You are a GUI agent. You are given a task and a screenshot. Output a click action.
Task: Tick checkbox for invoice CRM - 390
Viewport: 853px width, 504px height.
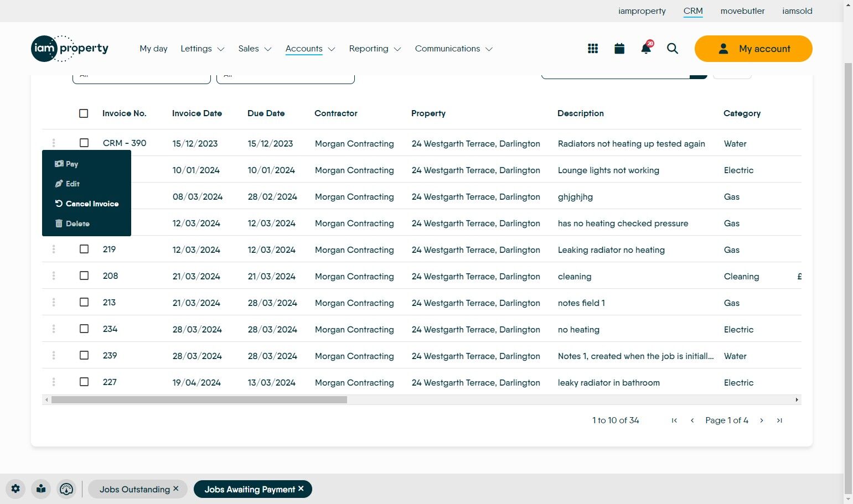(x=84, y=143)
